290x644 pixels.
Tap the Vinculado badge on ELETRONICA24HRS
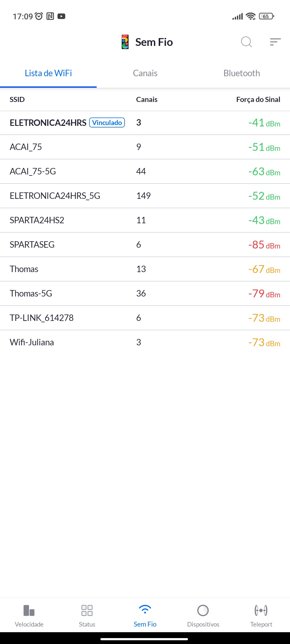point(107,123)
